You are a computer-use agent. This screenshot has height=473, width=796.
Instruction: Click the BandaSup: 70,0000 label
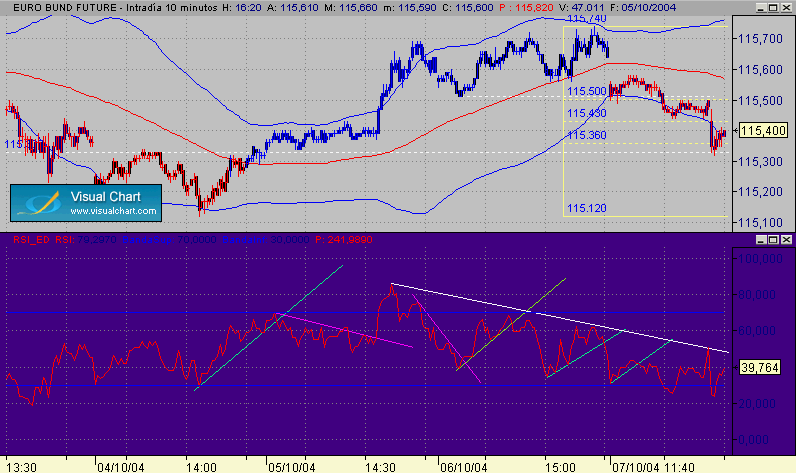pos(169,240)
